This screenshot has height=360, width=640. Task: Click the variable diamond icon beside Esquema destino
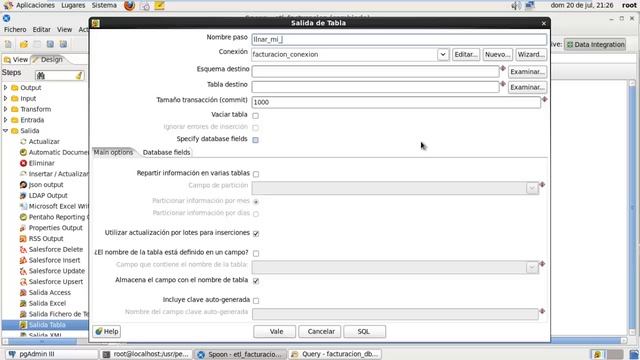coord(503,68)
